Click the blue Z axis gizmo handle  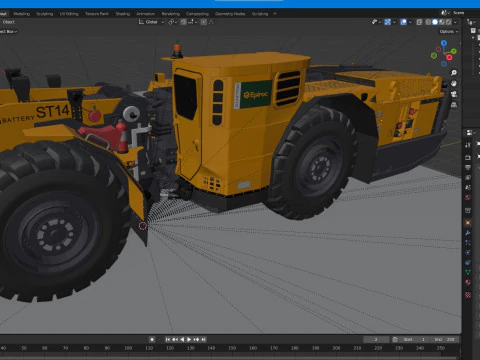point(444,43)
